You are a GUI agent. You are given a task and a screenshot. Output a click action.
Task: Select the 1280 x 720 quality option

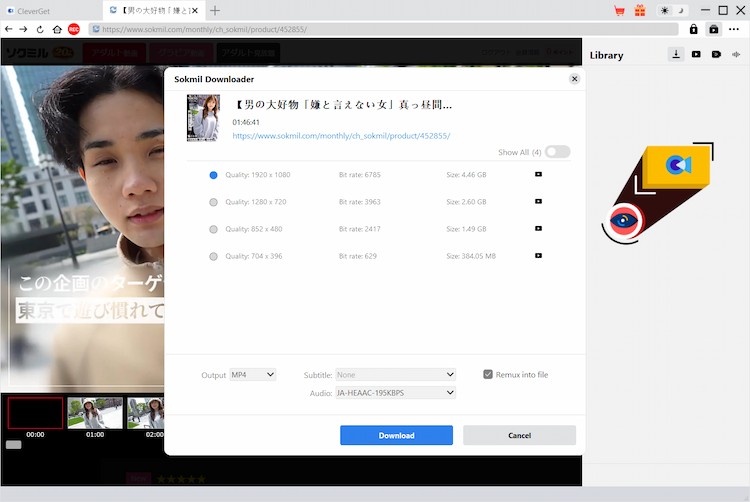point(213,202)
